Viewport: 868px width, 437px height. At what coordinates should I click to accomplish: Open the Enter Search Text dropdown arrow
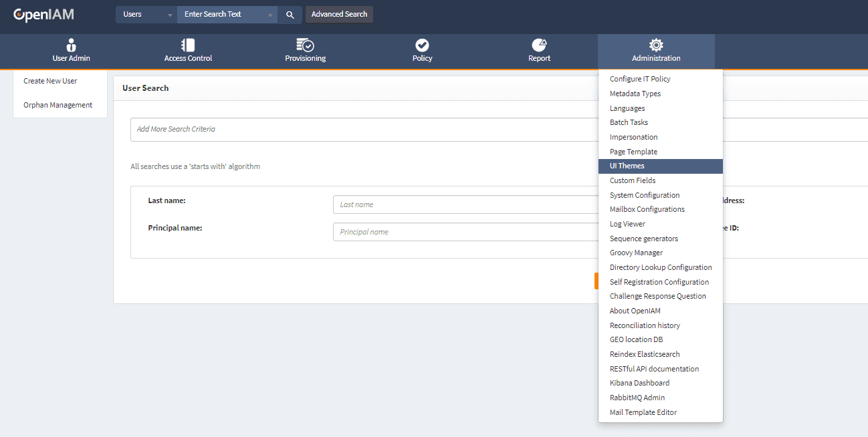269,15
